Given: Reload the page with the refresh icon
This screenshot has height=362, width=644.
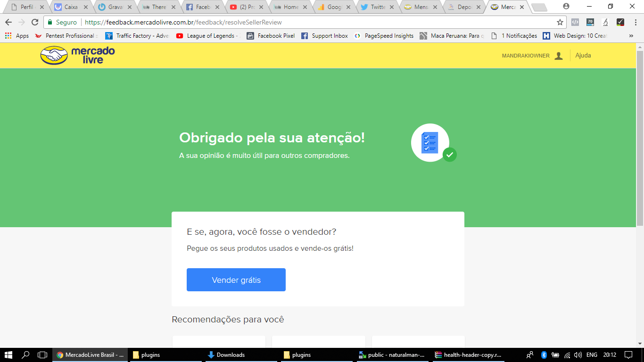Looking at the screenshot, I should click(x=35, y=22).
